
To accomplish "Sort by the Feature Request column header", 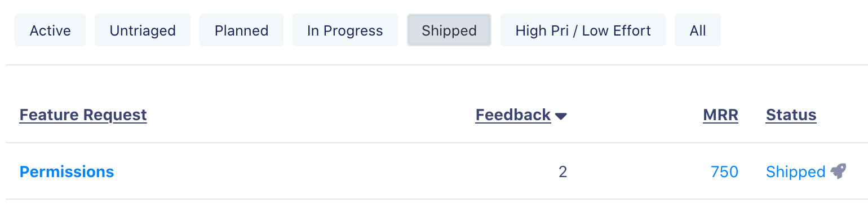I will [x=83, y=115].
